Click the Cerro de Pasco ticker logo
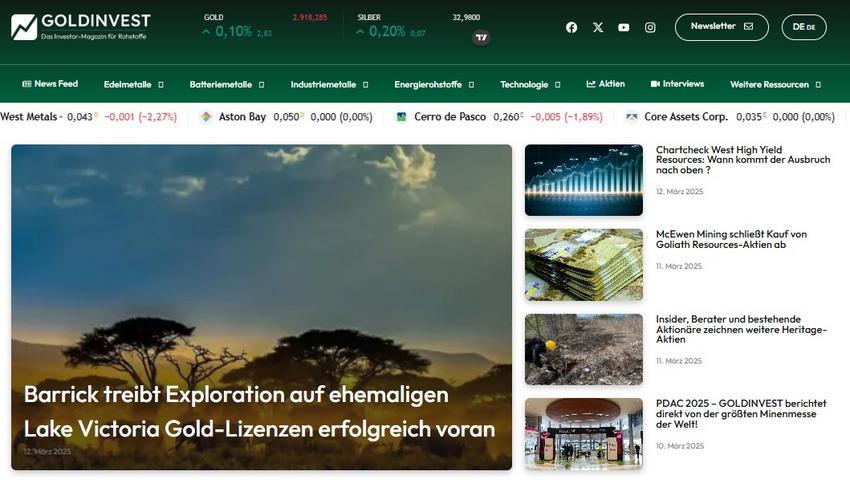The image size is (850, 500). (x=402, y=117)
